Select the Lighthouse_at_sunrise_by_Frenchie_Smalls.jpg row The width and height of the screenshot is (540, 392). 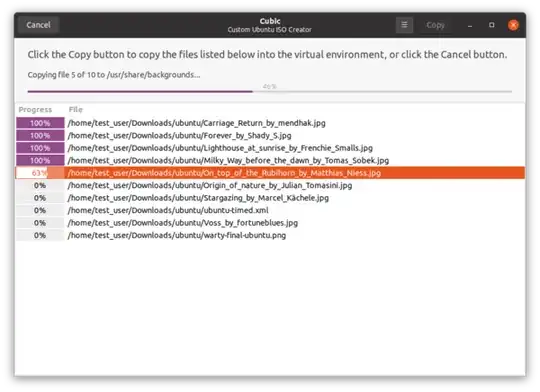[270, 148]
